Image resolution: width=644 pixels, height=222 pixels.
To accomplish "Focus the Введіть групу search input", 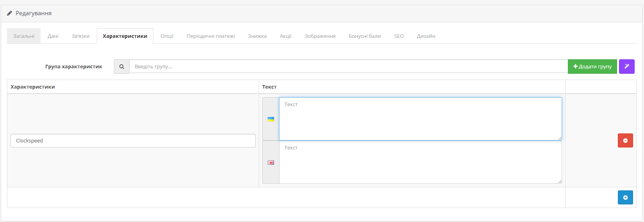I will coord(349,66).
